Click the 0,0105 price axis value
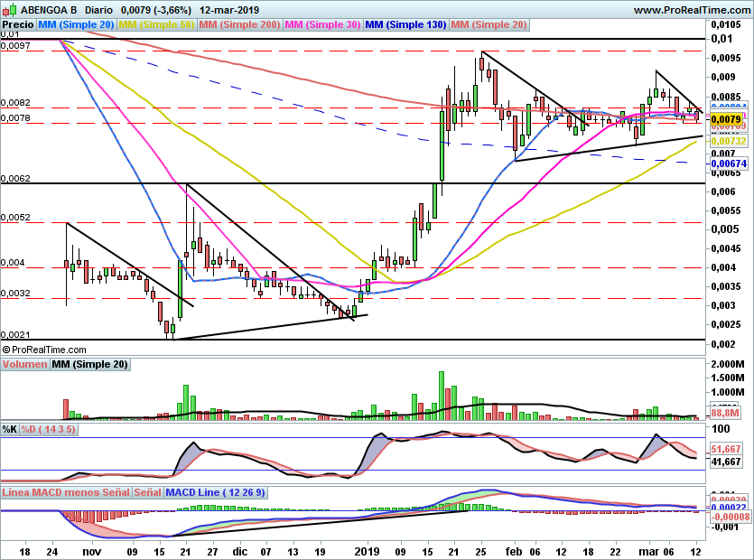Image resolution: width=754 pixels, height=560 pixels. point(726,24)
